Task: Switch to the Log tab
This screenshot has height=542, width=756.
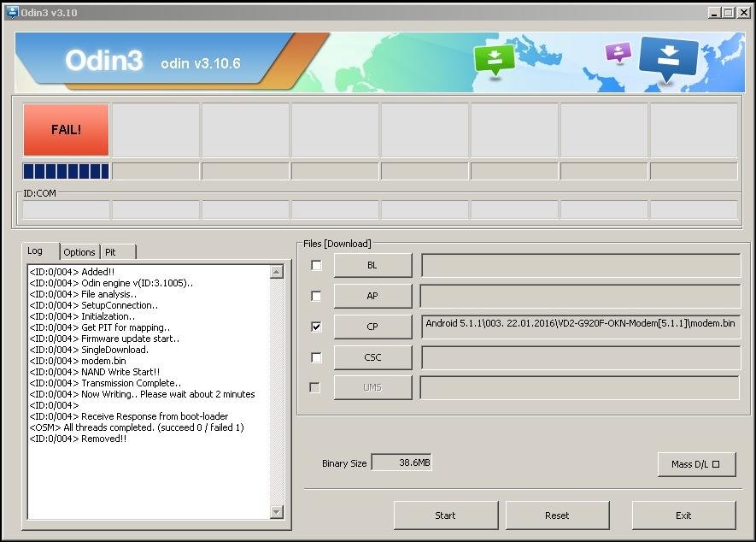Action: (x=40, y=251)
